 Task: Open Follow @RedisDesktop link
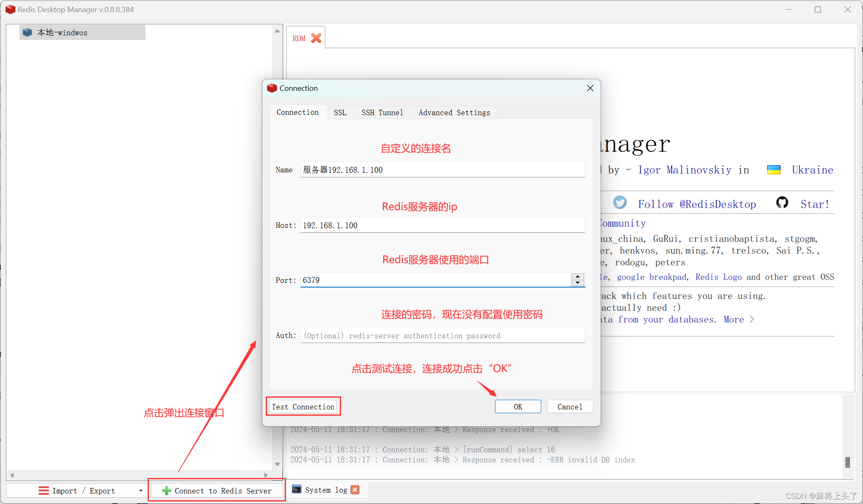point(697,204)
